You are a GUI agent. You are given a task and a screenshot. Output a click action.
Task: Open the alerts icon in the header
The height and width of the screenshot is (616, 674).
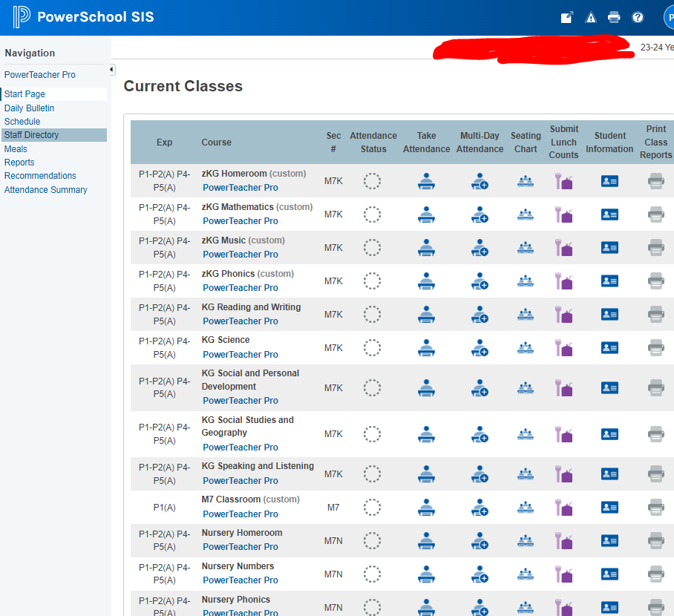point(590,16)
